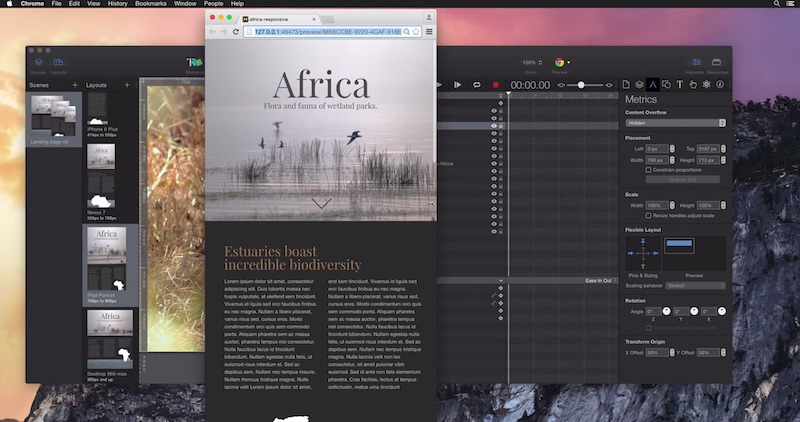Click the timeline record button
The image size is (800, 422).
(x=495, y=85)
